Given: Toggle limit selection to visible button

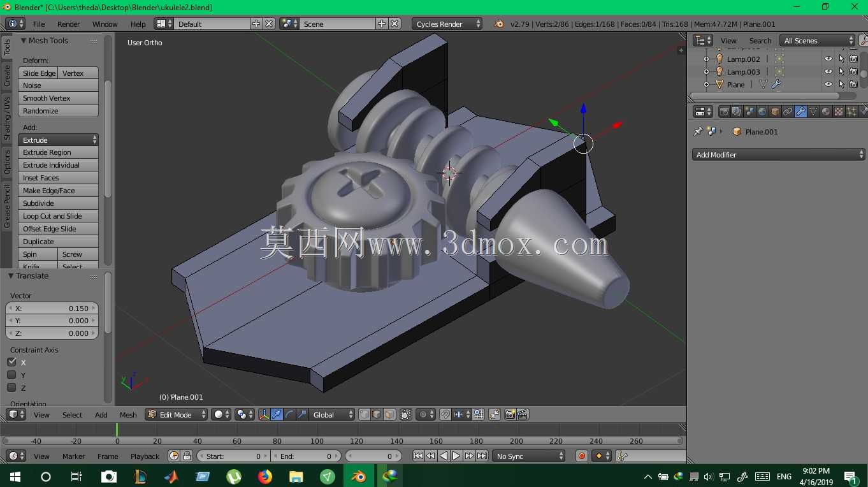Looking at the screenshot, I should click(406, 414).
